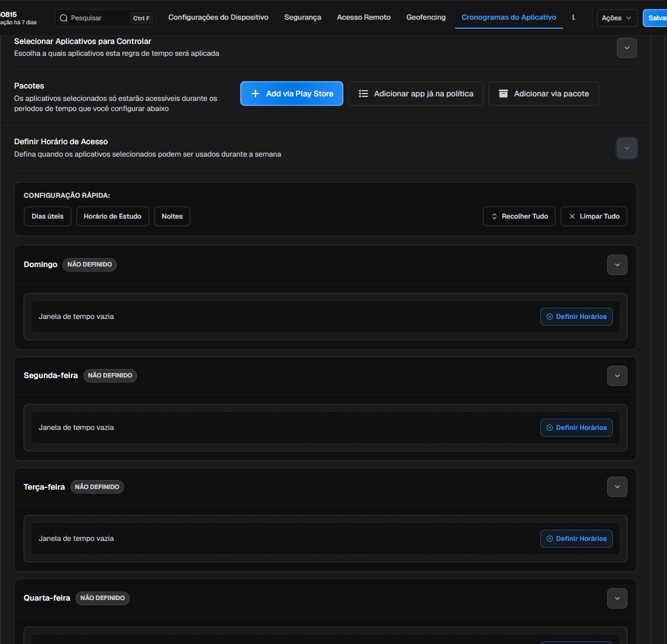The height and width of the screenshot is (644, 667).
Task: Click Definir Horários for Segunda-feira
Action: pyautogui.click(x=576, y=428)
